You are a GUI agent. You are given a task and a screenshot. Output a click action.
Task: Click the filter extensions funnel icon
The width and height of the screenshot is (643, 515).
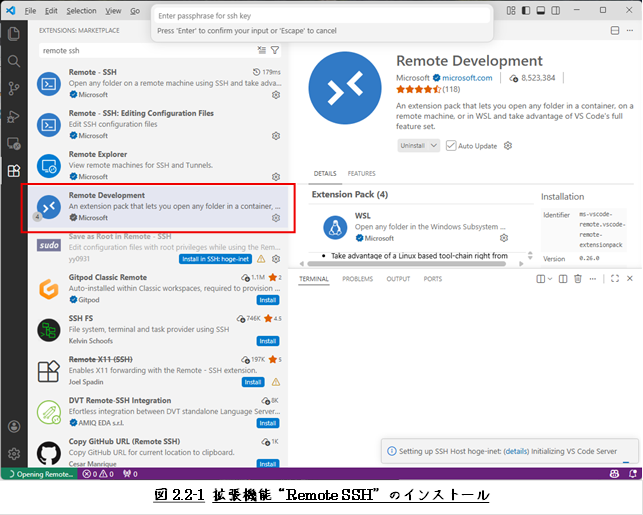coord(275,49)
